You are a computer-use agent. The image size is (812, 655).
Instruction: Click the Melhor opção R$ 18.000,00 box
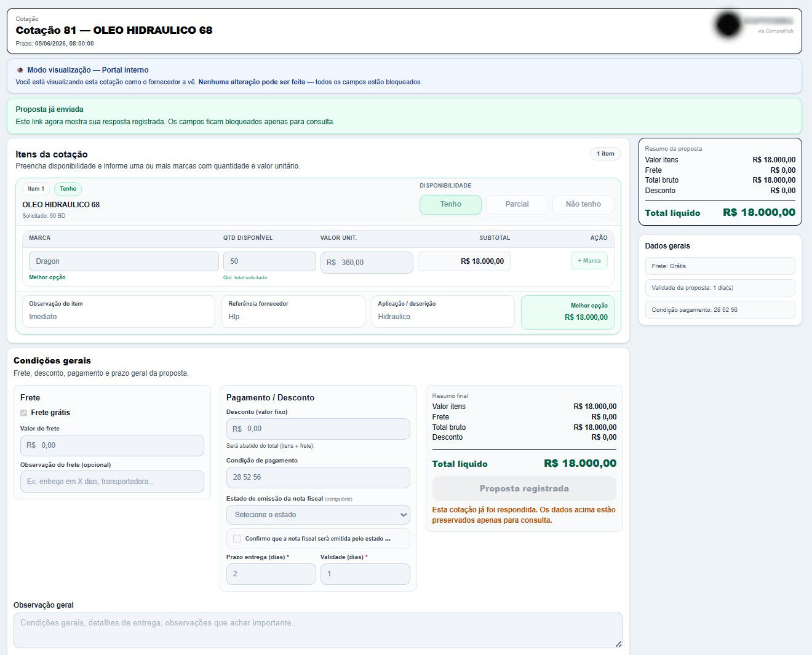pyautogui.click(x=567, y=312)
